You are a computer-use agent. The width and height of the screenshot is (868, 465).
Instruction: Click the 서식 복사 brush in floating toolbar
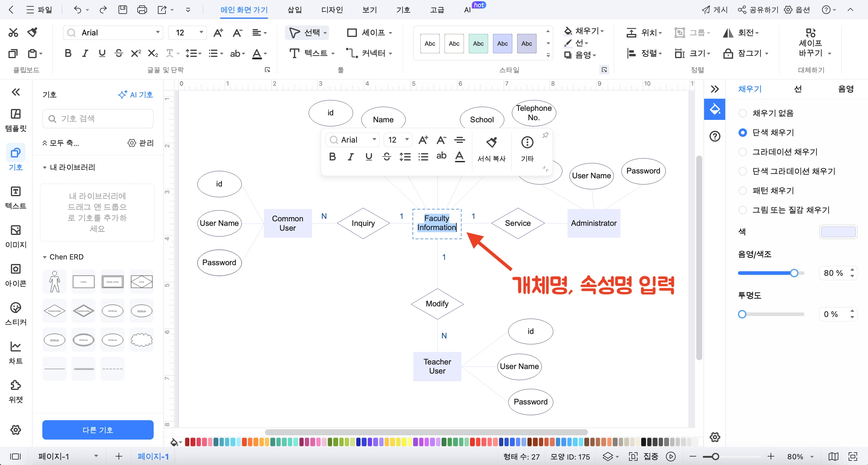(x=491, y=143)
